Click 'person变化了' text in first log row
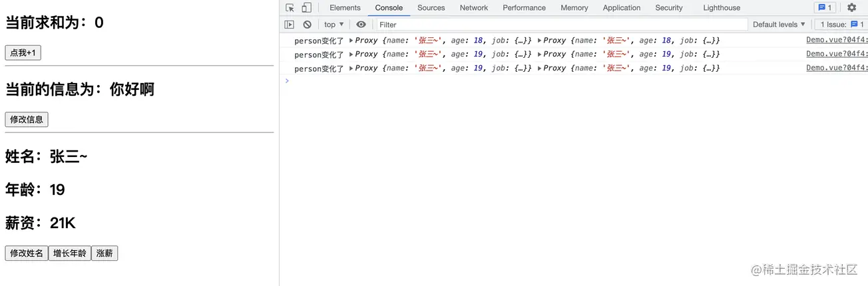868x286 pixels. pyautogui.click(x=319, y=41)
